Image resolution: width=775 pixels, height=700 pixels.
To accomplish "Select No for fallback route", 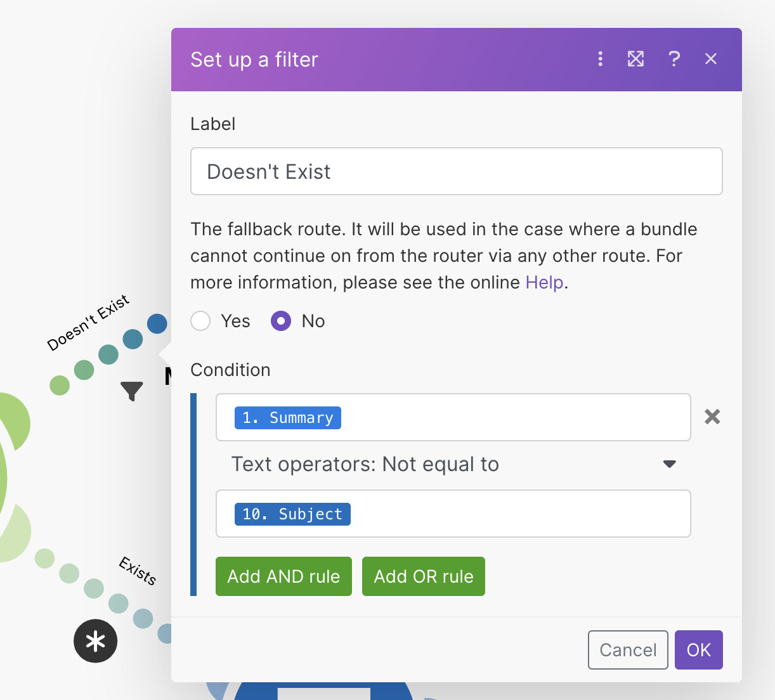I will pyautogui.click(x=281, y=321).
